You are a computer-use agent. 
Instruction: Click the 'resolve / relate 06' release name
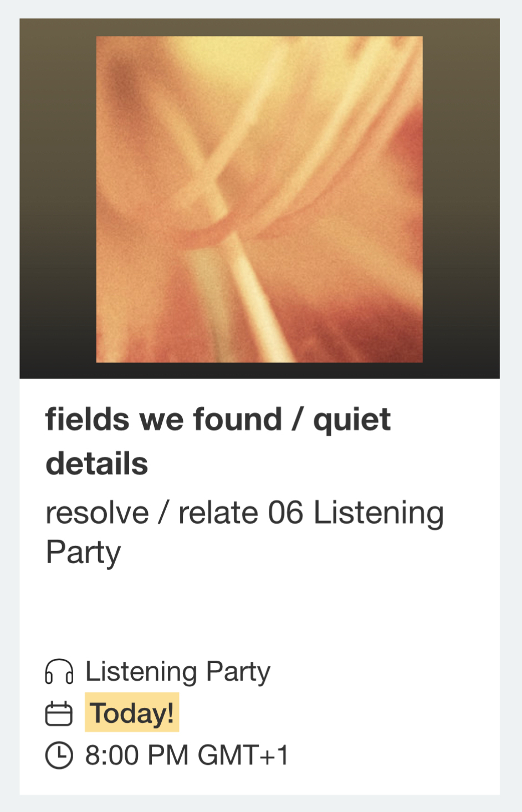[175, 513]
